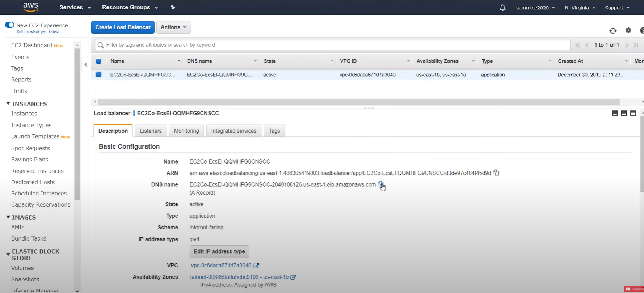Image resolution: width=644 pixels, height=293 pixels.
Task: Sort by Name column ascending arrow
Action: (x=179, y=61)
